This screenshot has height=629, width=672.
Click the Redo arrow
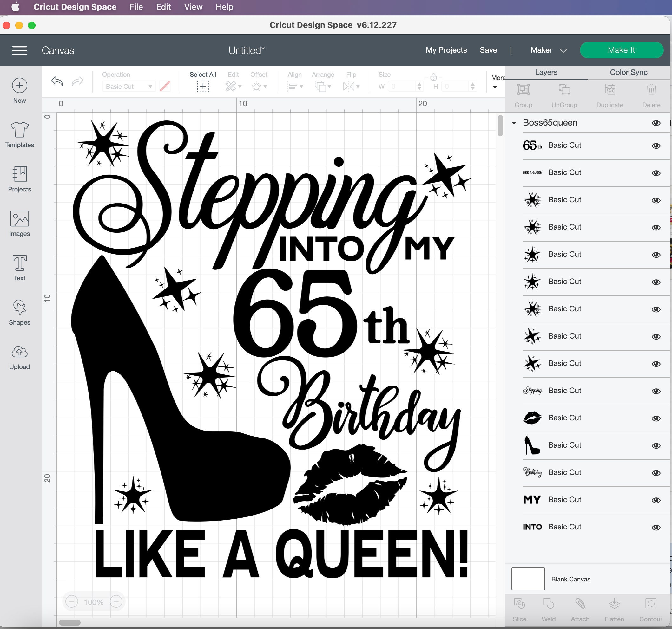77,81
